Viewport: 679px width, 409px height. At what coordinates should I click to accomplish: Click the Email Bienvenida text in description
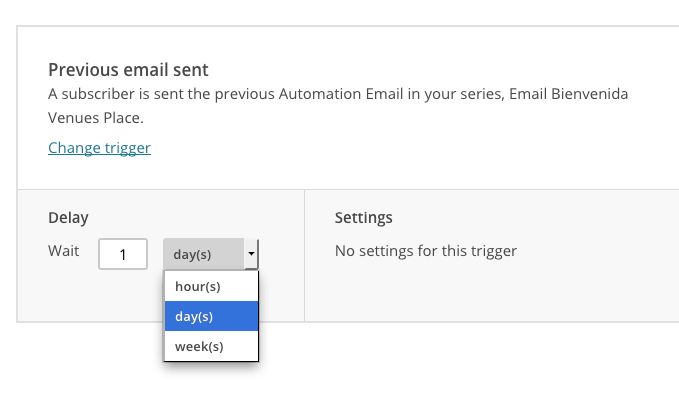pyautogui.click(x=569, y=94)
